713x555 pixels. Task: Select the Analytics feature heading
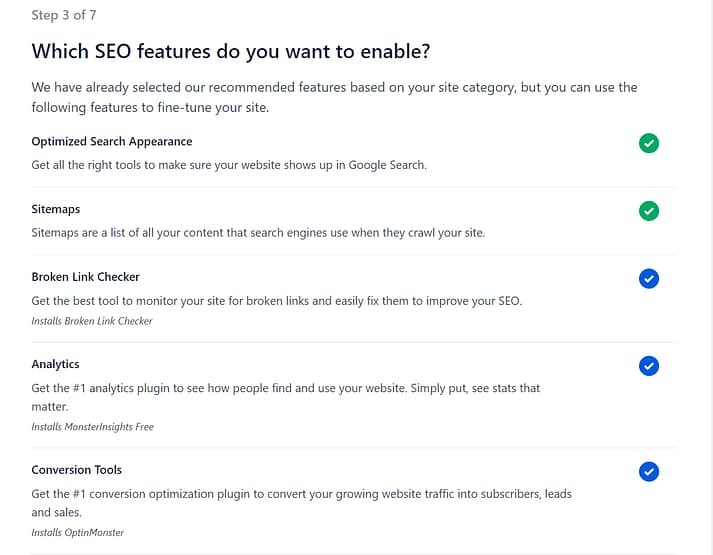tap(56, 364)
